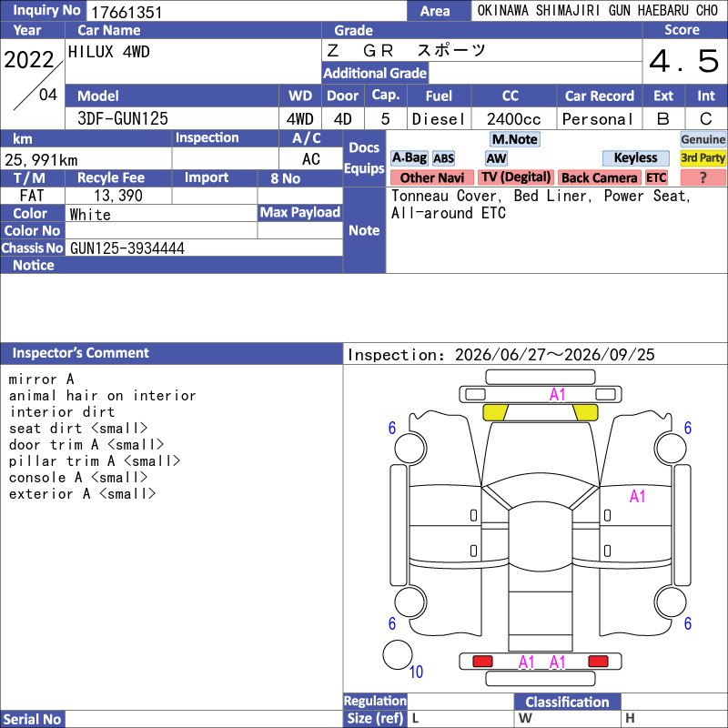This screenshot has height=728, width=728.
Task: Click the right yellow headlight on diagram
Action: tap(585, 412)
